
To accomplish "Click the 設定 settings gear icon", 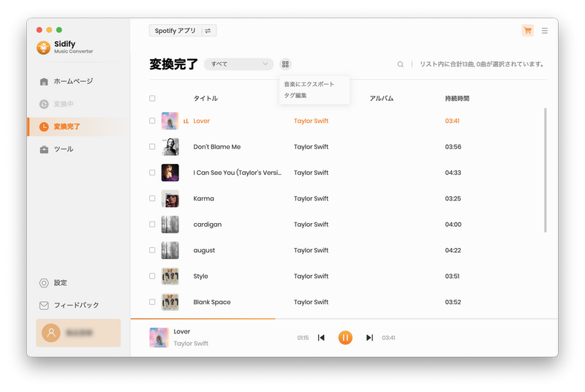I will click(44, 283).
